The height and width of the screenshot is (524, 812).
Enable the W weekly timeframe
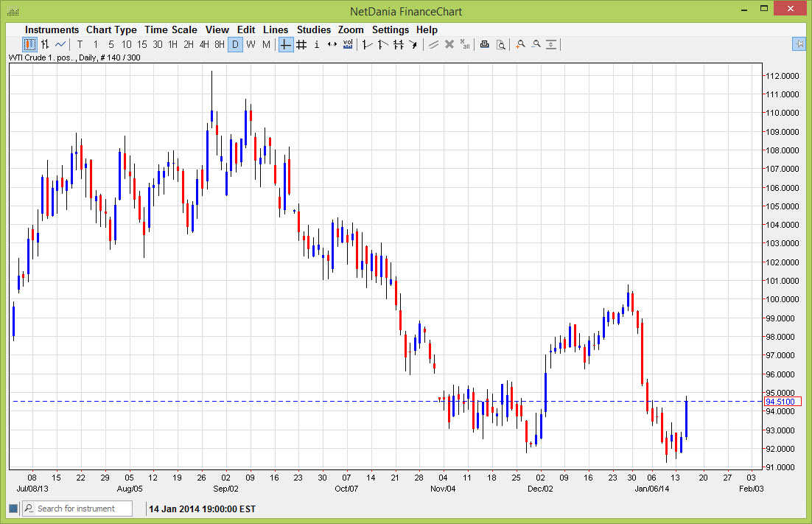click(251, 44)
